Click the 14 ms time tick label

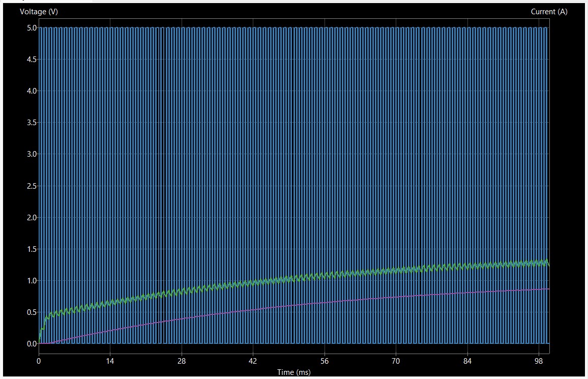coord(110,361)
